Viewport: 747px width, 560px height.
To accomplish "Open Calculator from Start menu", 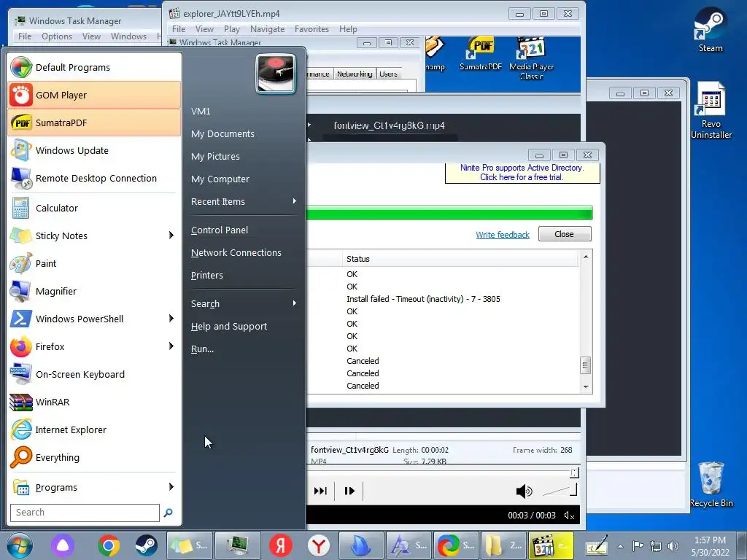I will click(94, 208).
